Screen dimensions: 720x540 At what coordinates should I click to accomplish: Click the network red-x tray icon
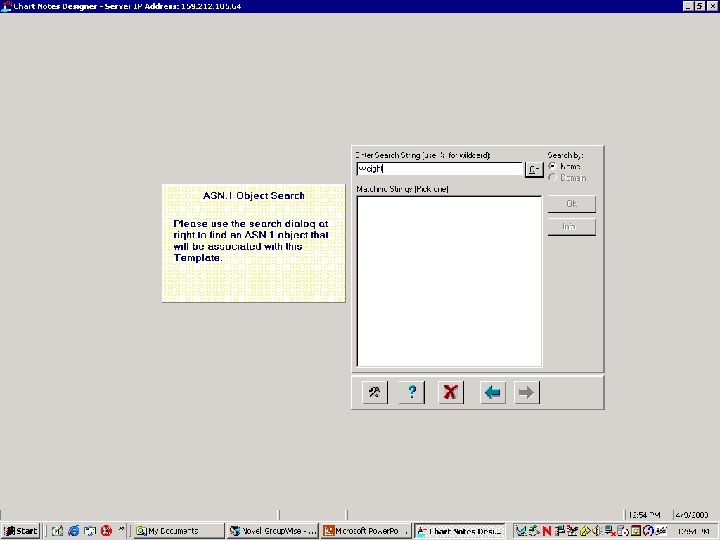[610, 531]
